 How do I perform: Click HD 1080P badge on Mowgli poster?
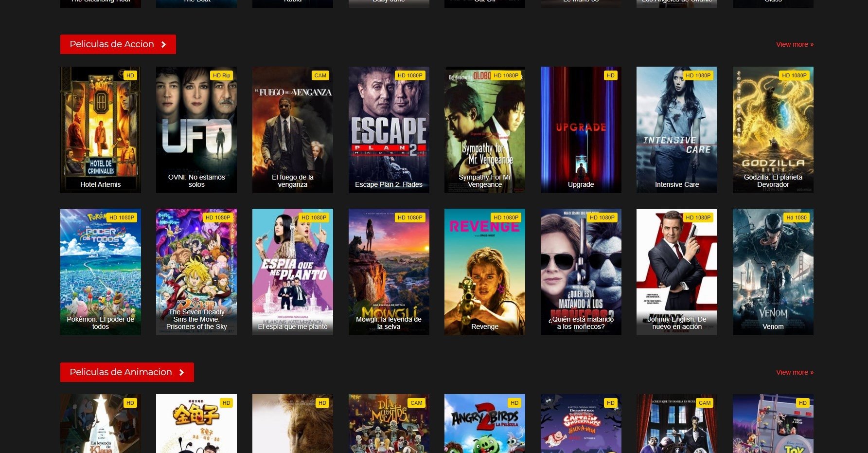[410, 217]
